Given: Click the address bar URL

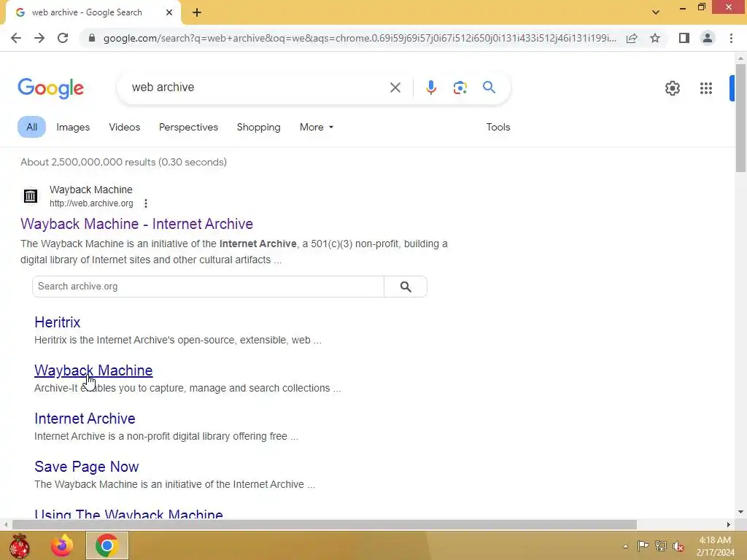Looking at the screenshot, I should (360, 38).
